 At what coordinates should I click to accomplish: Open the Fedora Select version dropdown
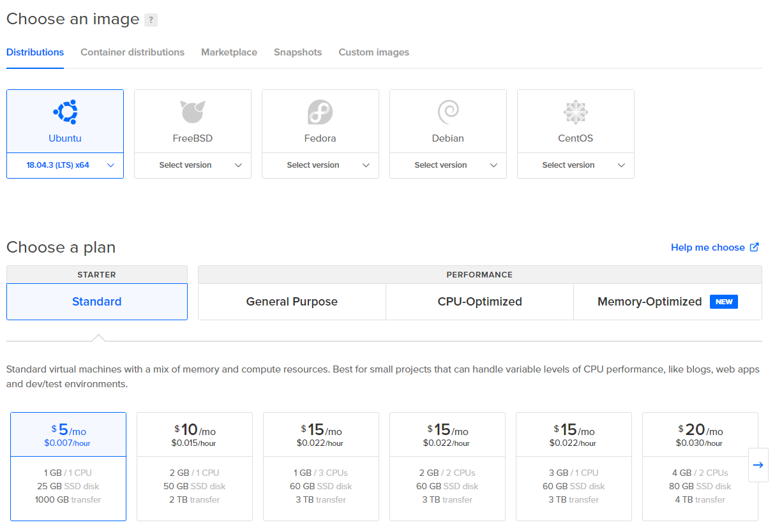(320, 165)
